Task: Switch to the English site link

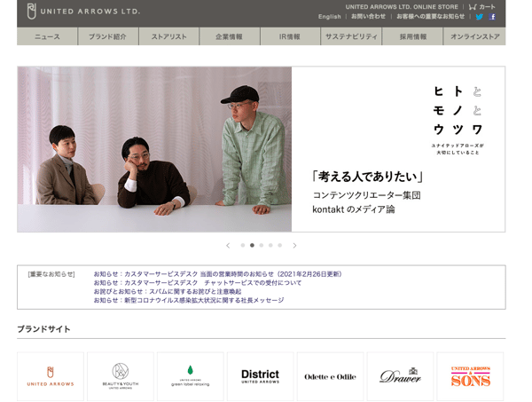Action: coord(330,17)
